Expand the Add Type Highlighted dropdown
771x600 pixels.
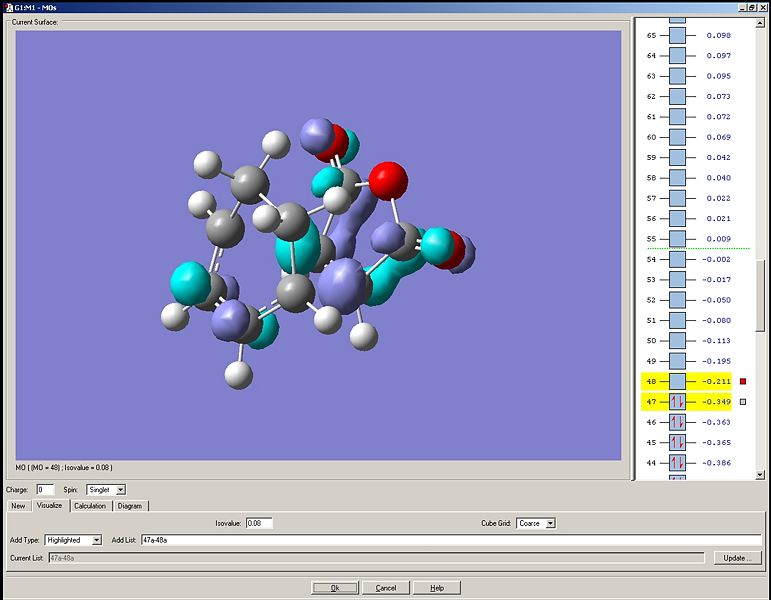(x=97, y=540)
